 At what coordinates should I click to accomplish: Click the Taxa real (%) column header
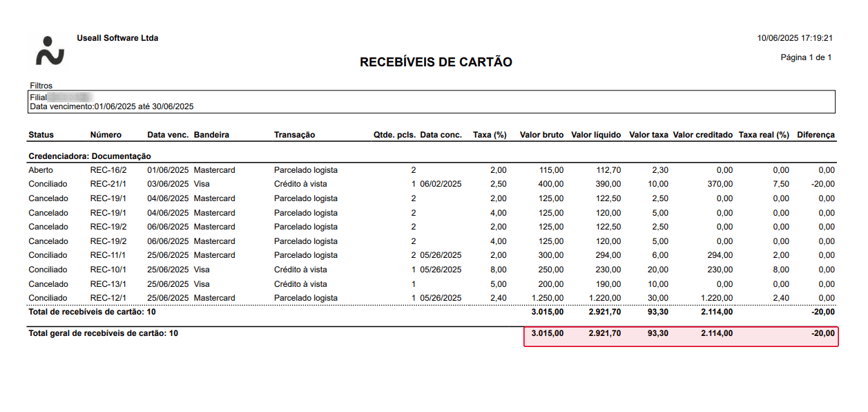point(764,135)
